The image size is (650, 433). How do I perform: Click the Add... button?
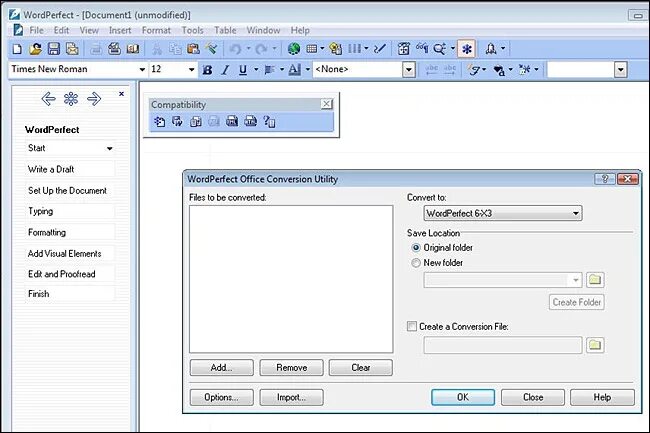[x=221, y=368]
